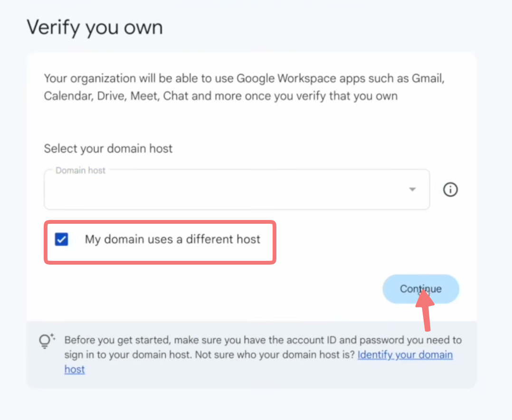Toggle the different host option highlighted in red
This screenshot has height=420, width=512.
click(x=61, y=239)
